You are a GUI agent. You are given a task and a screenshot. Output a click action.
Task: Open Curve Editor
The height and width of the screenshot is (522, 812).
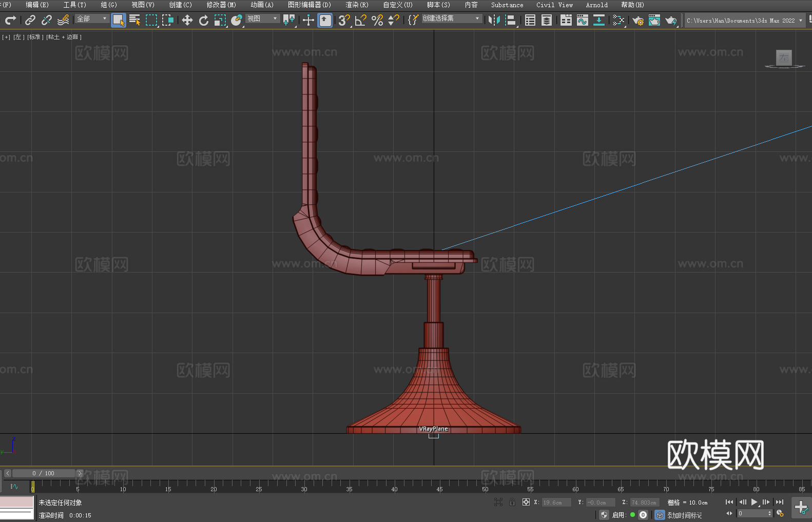click(x=583, y=20)
